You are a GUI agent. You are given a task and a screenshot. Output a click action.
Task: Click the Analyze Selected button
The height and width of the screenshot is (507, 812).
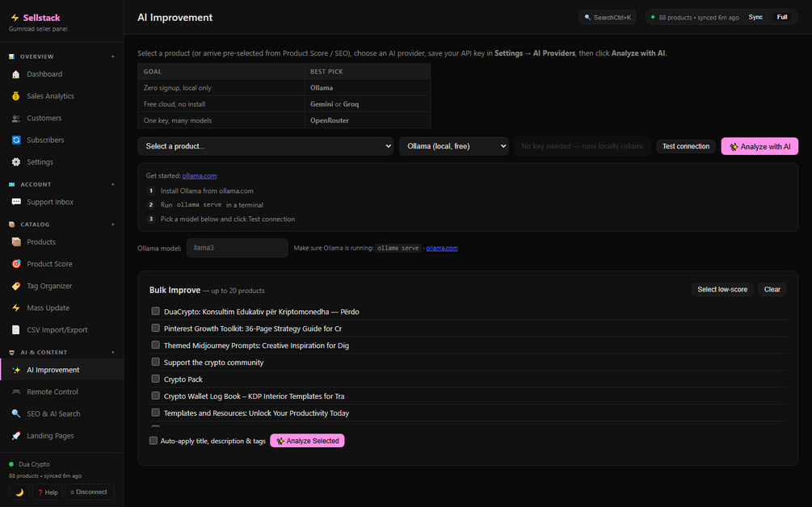(x=307, y=441)
